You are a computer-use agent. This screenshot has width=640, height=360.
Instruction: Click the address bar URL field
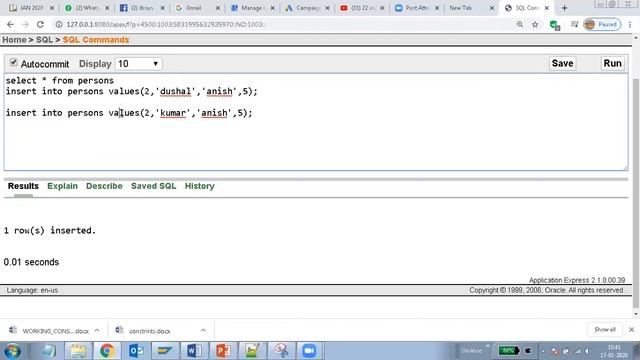pyautogui.click(x=286, y=24)
